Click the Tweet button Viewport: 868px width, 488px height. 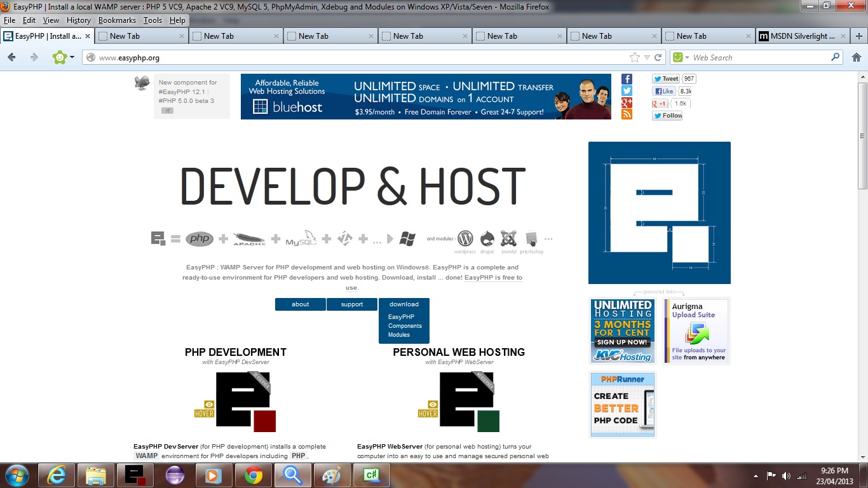point(666,79)
